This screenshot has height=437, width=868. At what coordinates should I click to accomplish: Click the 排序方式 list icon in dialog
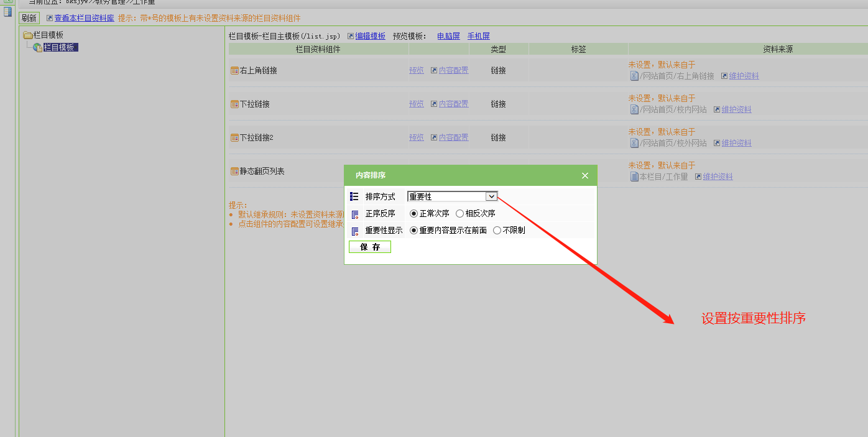[x=354, y=196]
